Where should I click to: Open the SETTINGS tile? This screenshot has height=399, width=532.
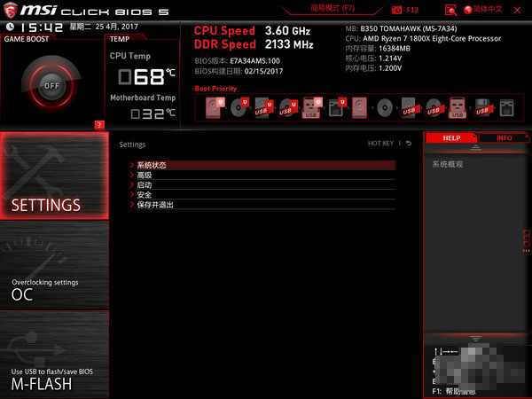[54, 176]
